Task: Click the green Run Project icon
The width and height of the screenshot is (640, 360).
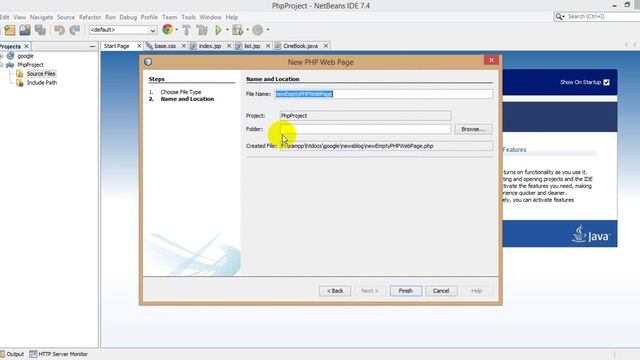Action: tap(218, 30)
